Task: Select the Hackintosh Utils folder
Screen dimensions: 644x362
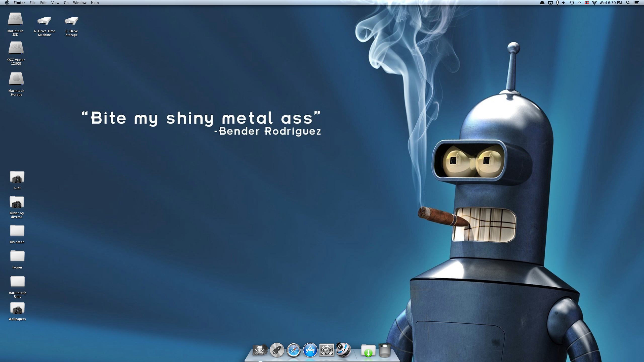Action: pyautogui.click(x=18, y=282)
